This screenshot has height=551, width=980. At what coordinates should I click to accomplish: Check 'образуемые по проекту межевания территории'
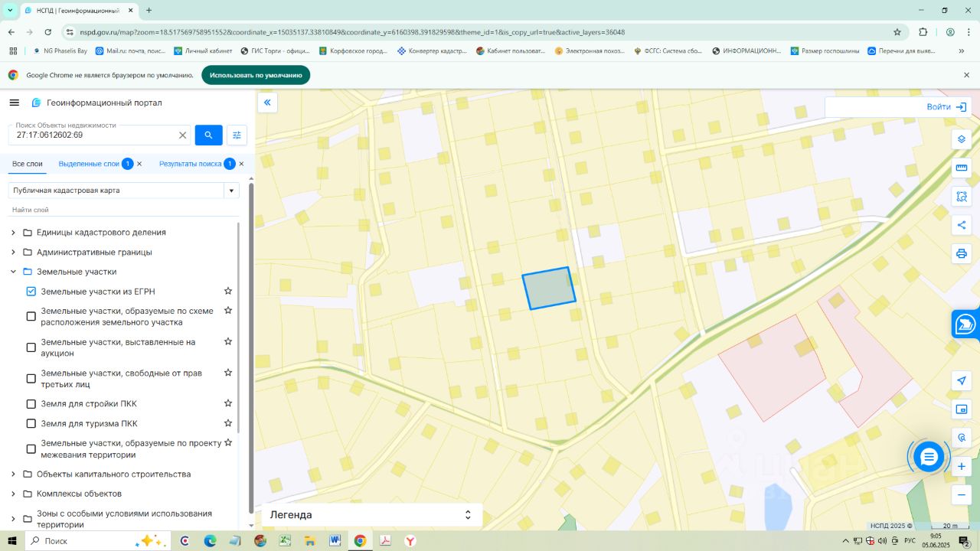pyautogui.click(x=31, y=448)
